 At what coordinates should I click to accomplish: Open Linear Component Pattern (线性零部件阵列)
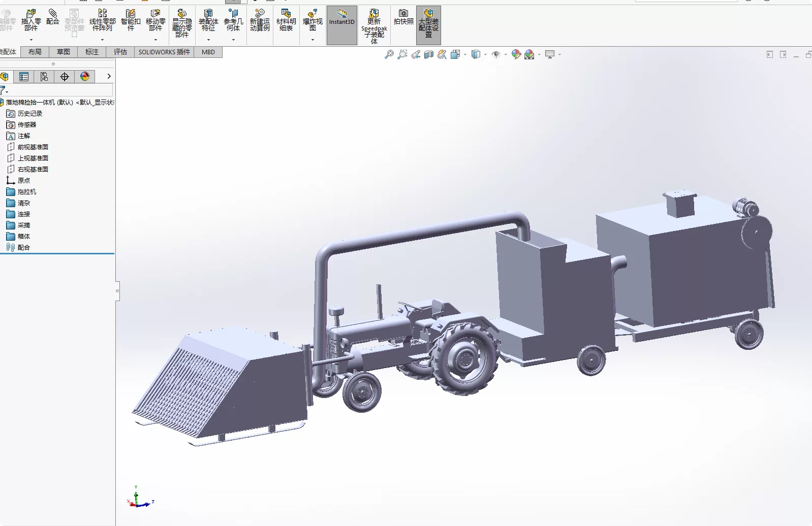103,20
